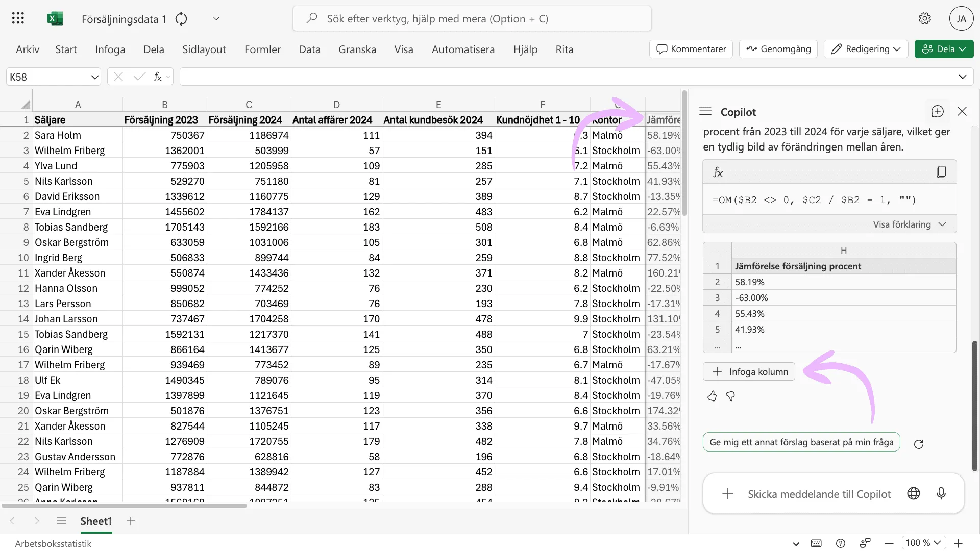Click the Copilot message input field

(819, 493)
